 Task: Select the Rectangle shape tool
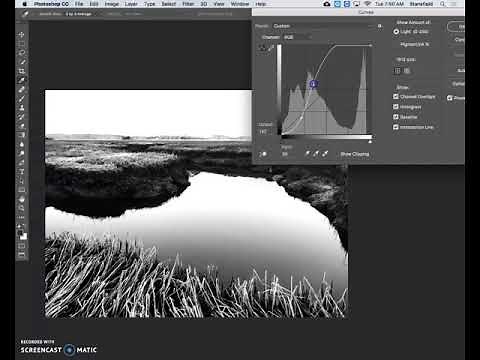click(x=22, y=190)
